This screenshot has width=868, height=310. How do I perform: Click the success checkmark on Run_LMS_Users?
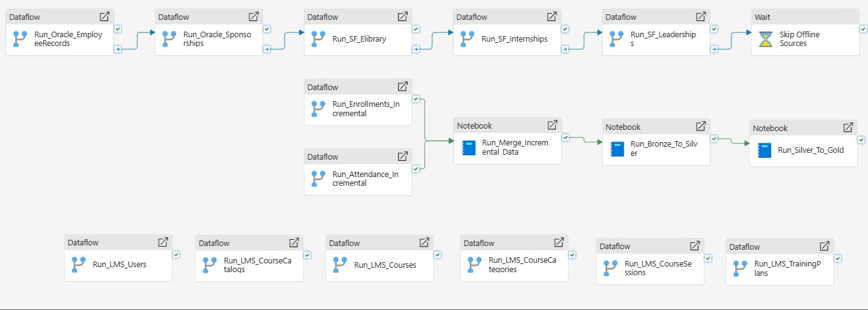point(176,253)
